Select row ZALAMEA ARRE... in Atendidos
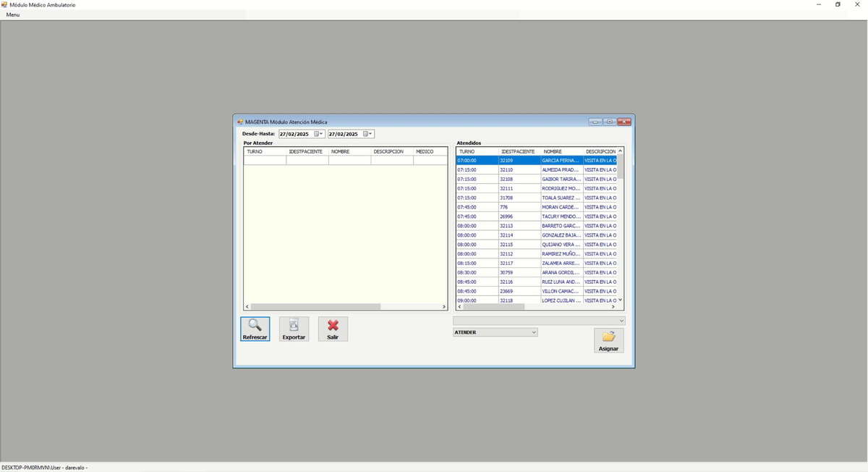The height and width of the screenshot is (472, 868). 537,264
